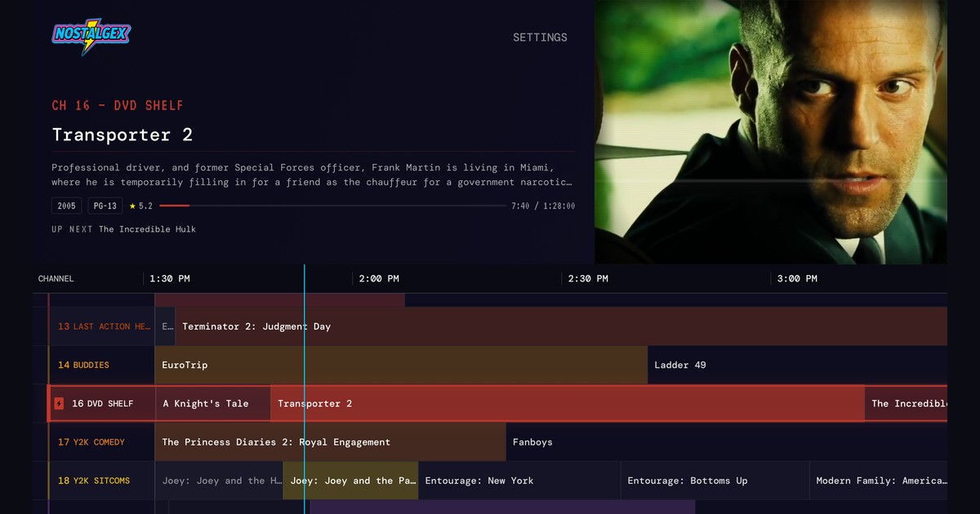This screenshot has height=514, width=980.
Task: Select dimmed Joey: Joey and the H... episode
Action: [219, 481]
